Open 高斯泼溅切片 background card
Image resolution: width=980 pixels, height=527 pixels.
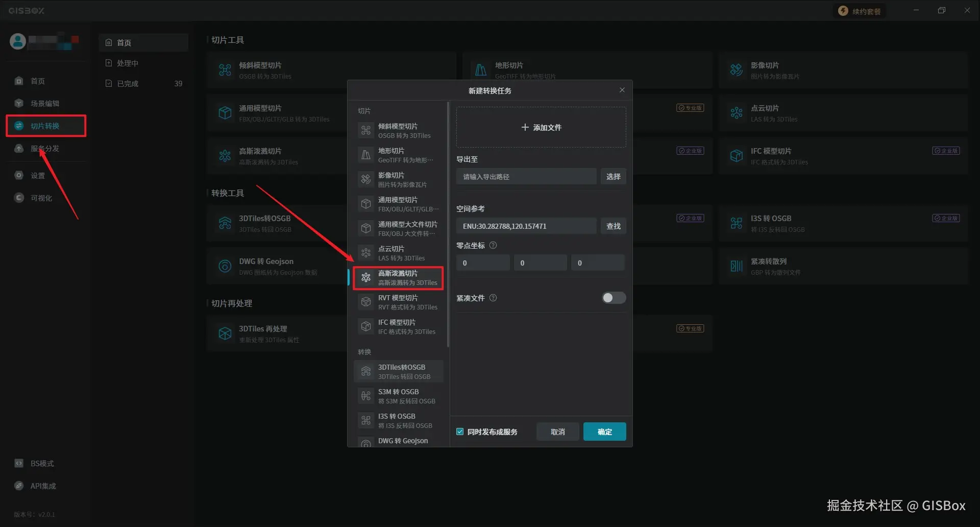point(277,156)
